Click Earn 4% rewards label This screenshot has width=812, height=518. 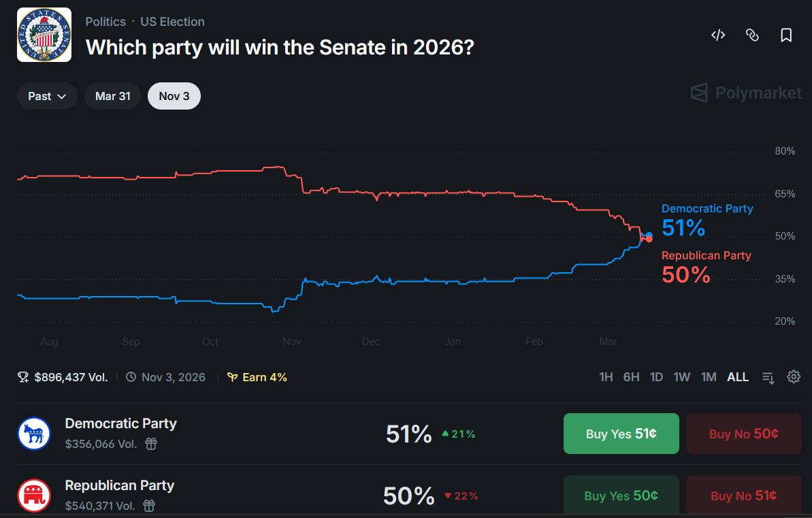pos(257,377)
